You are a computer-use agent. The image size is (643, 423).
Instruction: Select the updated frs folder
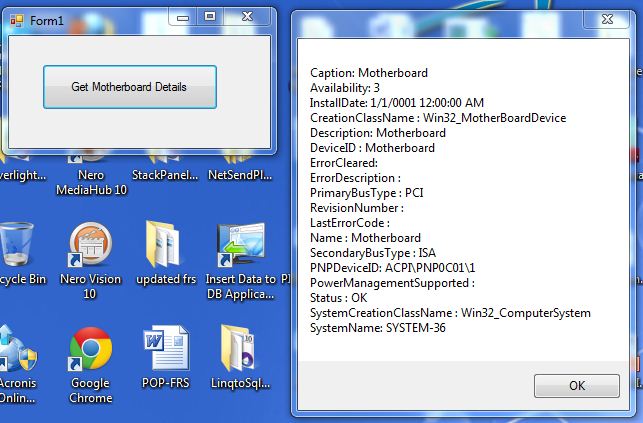click(x=166, y=254)
